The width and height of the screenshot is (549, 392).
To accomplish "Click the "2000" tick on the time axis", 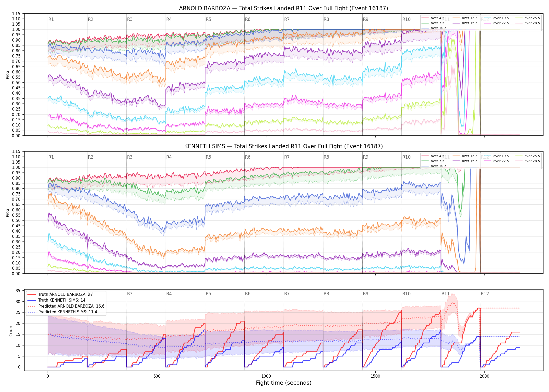I will 484,376.
